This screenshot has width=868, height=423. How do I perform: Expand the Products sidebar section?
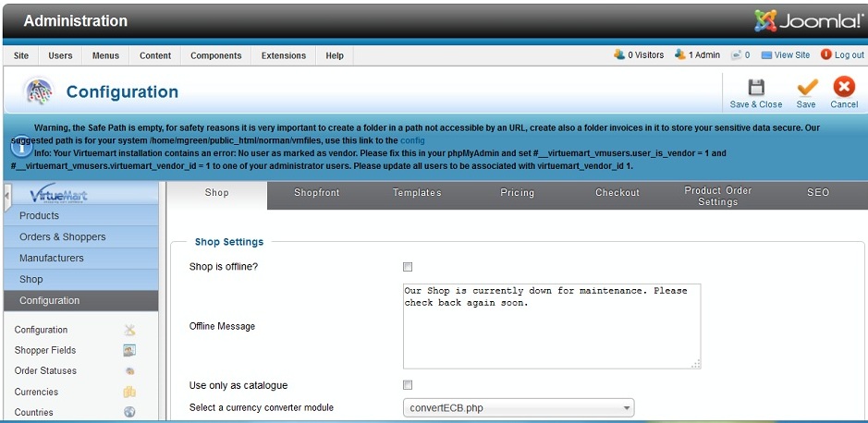[40, 216]
